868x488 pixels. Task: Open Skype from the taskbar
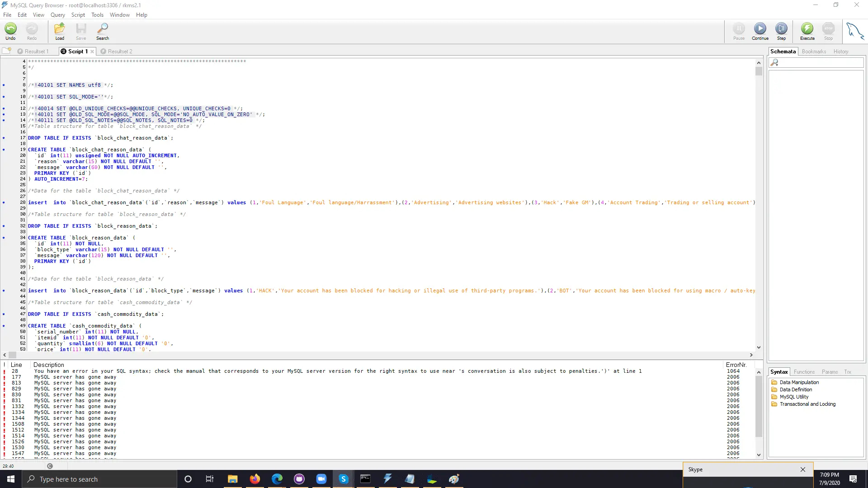(x=344, y=479)
